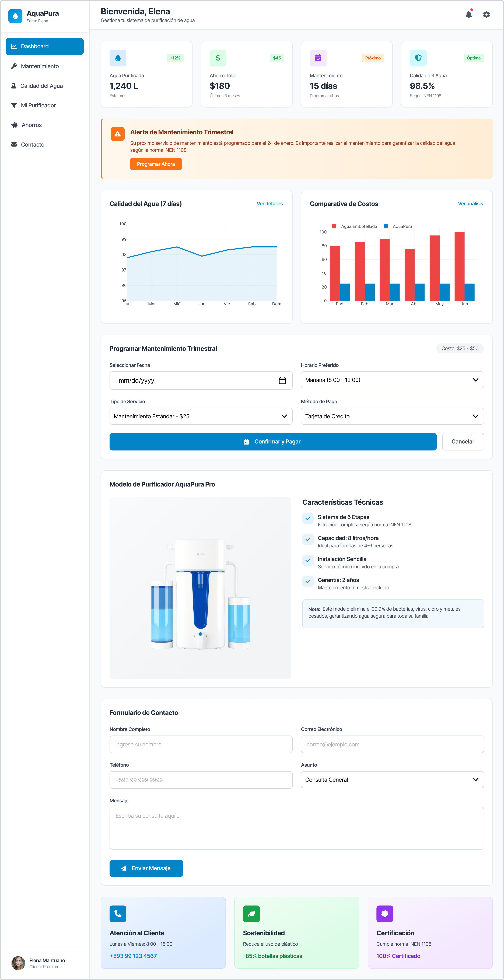
Task: Click the Cancelar button
Action: pyautogui.click(x=463, y=441)
